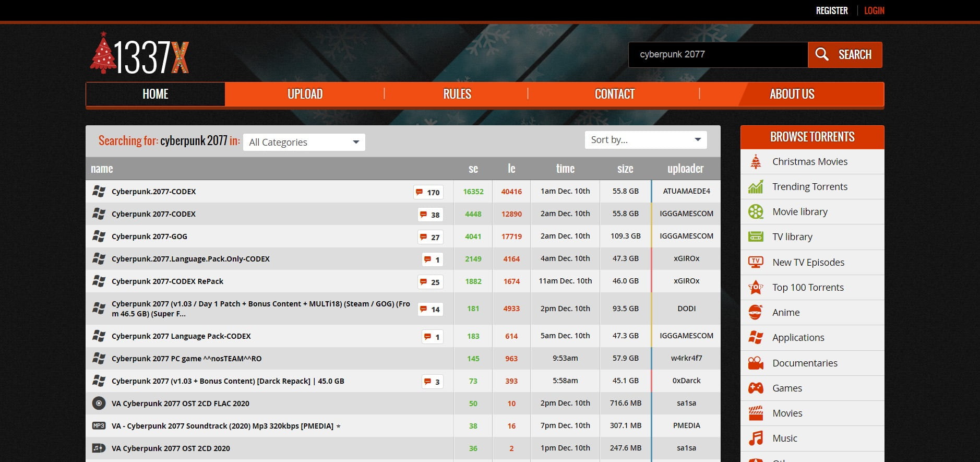Click the 27 comments badge on Cyberpunk 2077-GOG
Screen dimensions: 980x462
pos(431,237)
